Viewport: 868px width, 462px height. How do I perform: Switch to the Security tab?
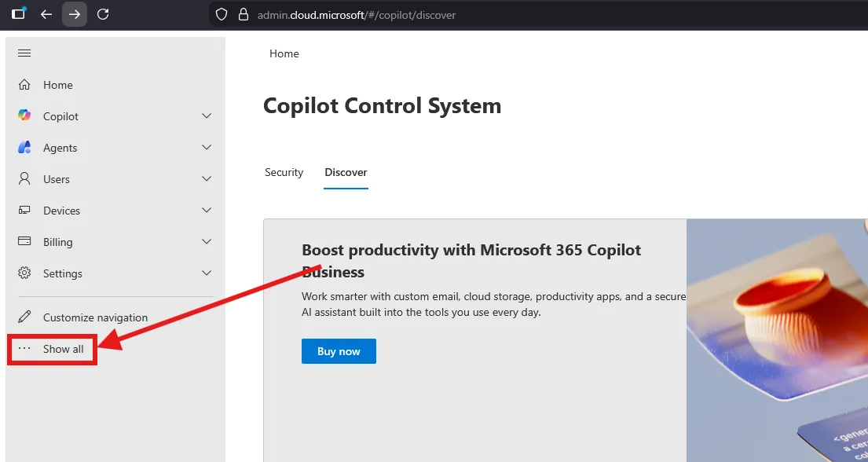(284, 172)
